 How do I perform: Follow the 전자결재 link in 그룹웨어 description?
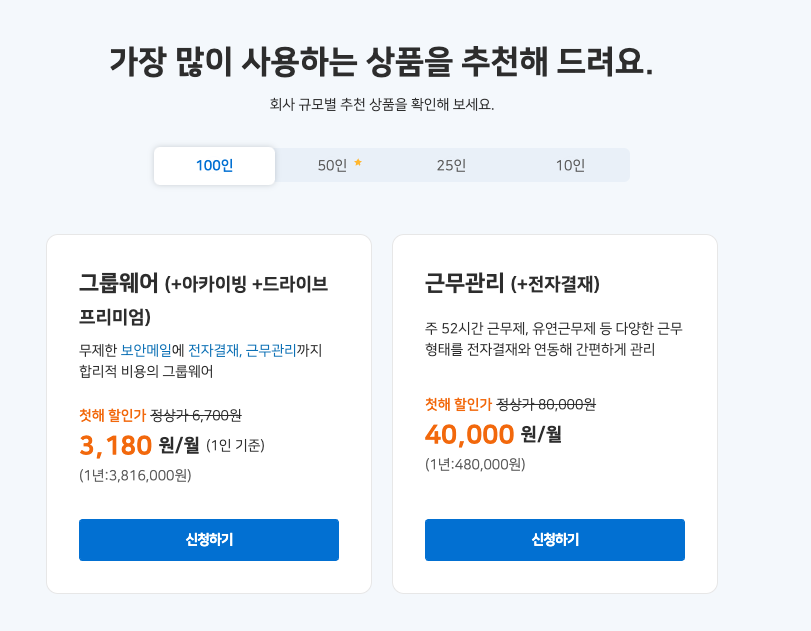(214, 350)
